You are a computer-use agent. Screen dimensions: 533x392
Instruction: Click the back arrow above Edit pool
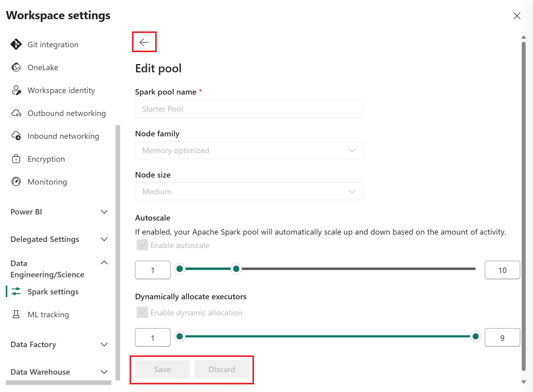click(x=144, y=42)
